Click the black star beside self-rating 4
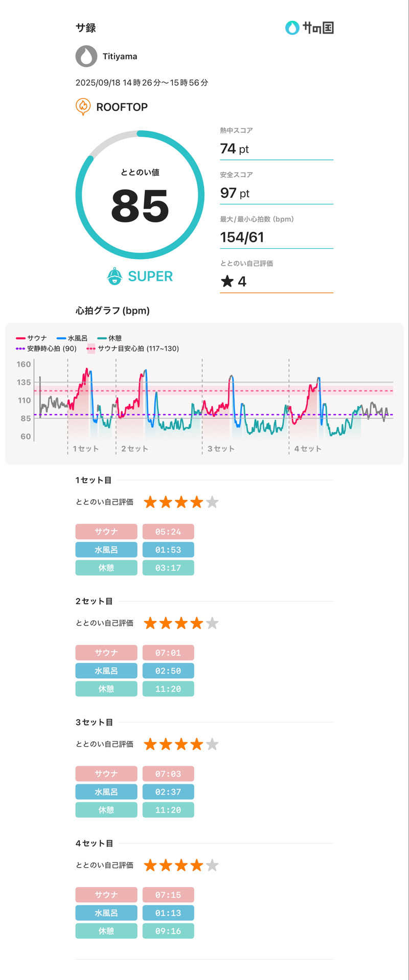Viewport: 409px width, 980px height. coord(227,281)
